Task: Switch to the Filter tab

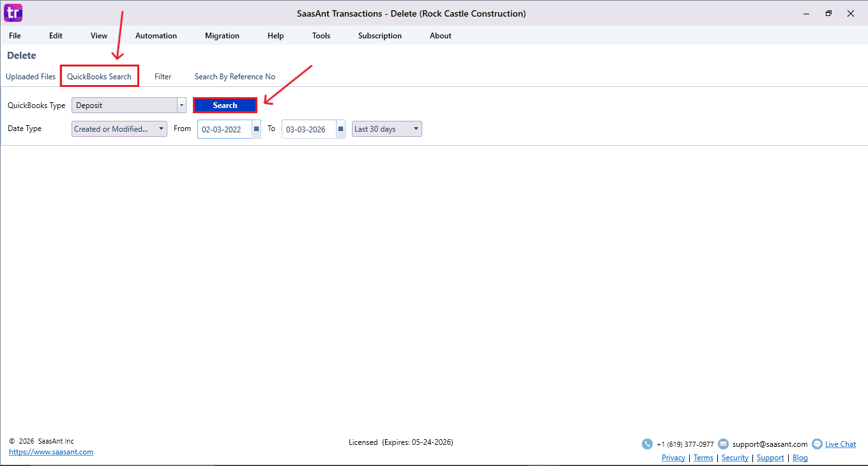Action: point(163,77)
